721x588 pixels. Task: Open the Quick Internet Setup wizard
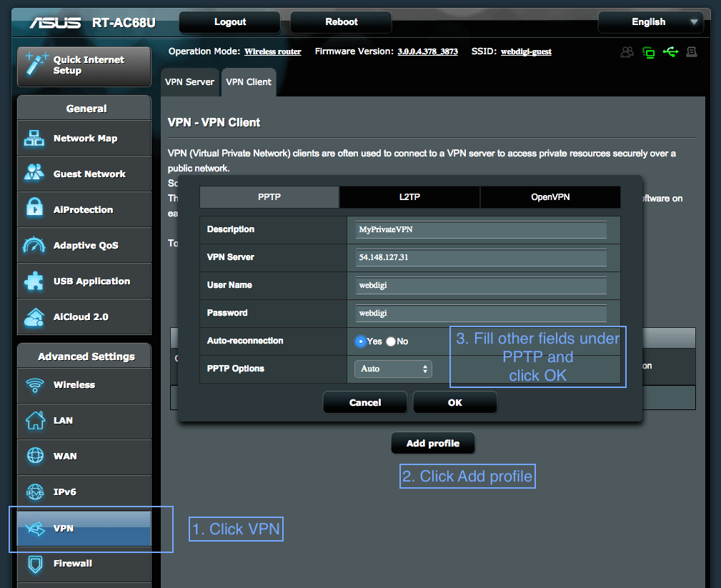[x=84, y=66]
